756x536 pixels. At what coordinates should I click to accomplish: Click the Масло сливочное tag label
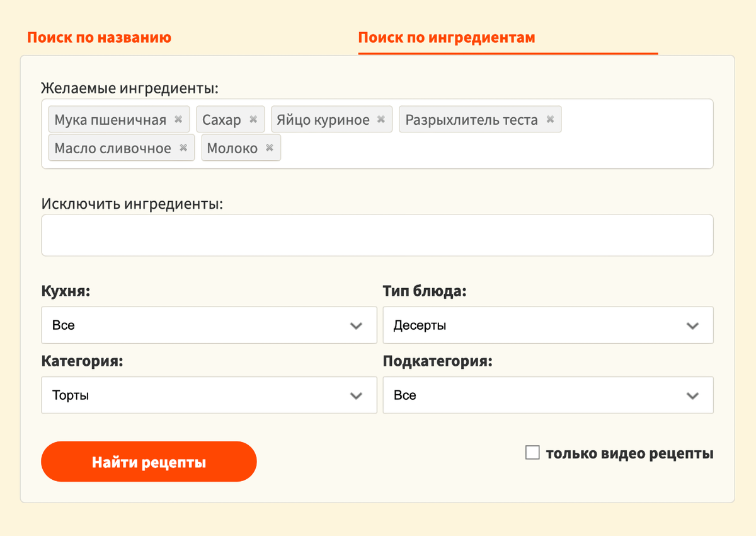pos(113,148)
